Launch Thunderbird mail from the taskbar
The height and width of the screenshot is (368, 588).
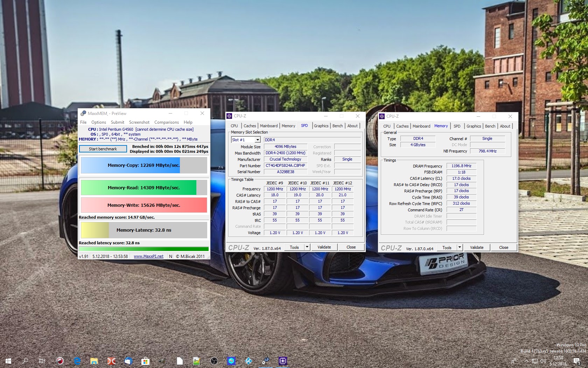coord(128,361)
